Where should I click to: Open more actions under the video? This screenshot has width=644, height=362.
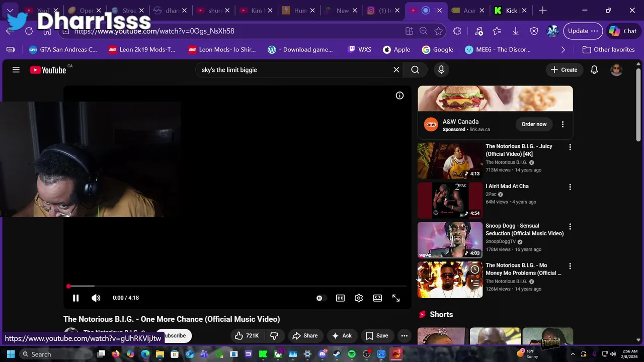coord(404,335)
